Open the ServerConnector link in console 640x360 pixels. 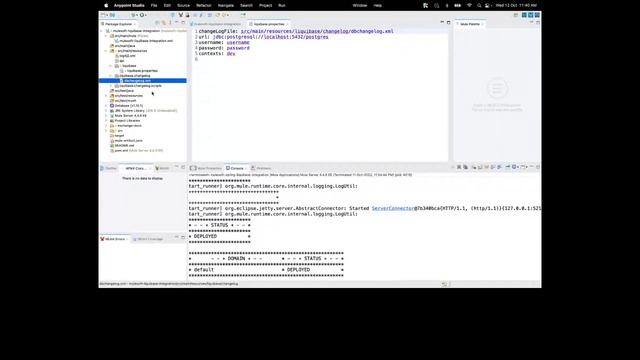click(393, 208)
